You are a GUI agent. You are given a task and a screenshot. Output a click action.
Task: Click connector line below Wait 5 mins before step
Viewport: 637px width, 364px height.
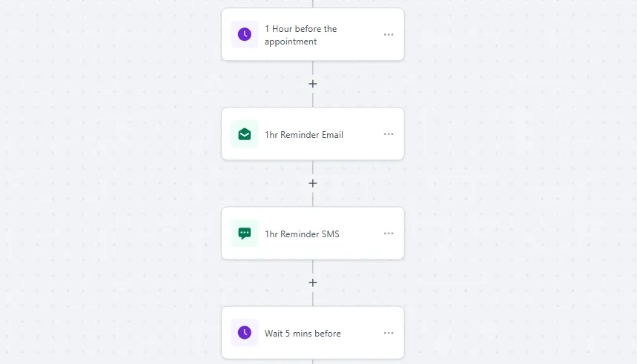[x=313, y=362]
